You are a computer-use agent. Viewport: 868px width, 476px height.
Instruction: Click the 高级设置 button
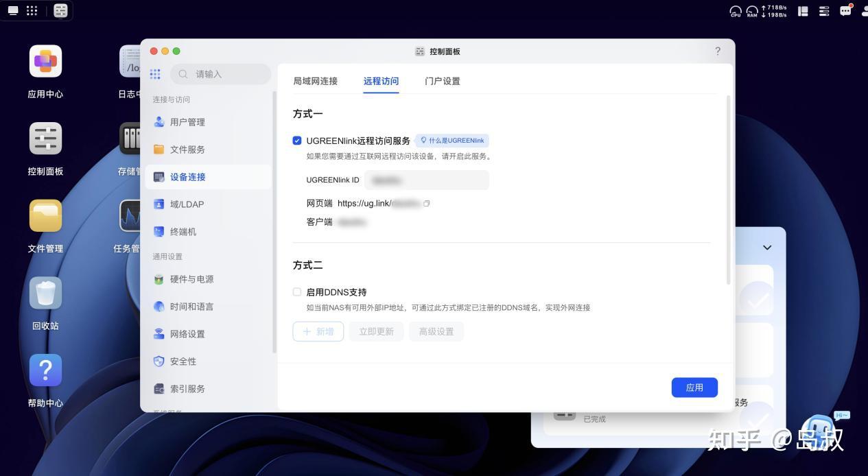[x=436, y=331]
